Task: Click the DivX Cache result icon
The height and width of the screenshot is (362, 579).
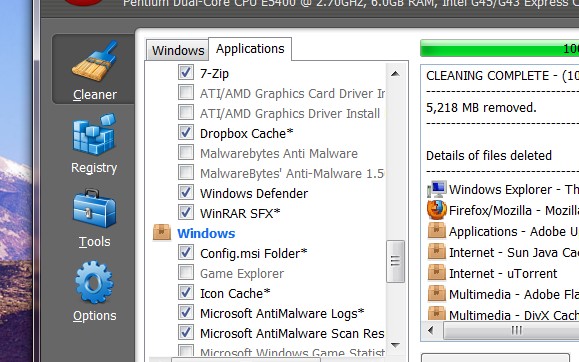Action: 437,313
